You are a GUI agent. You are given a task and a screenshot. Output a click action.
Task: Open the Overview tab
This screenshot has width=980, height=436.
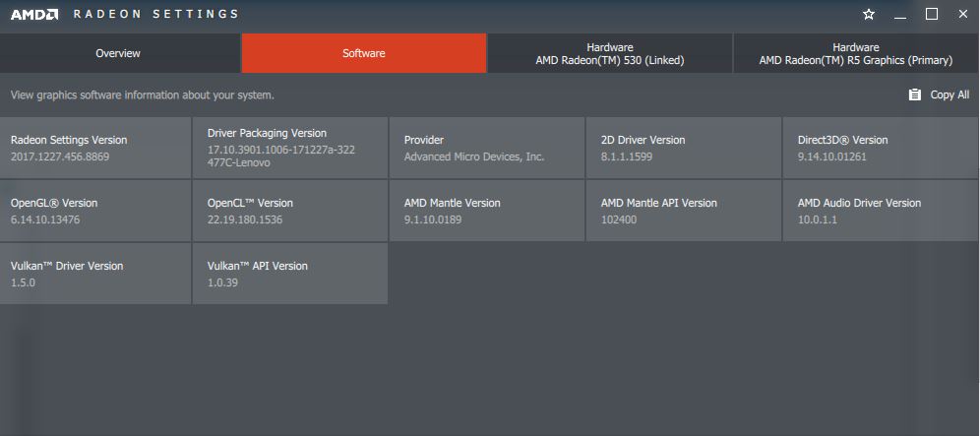pyautogui.click(x=118, y=53)
